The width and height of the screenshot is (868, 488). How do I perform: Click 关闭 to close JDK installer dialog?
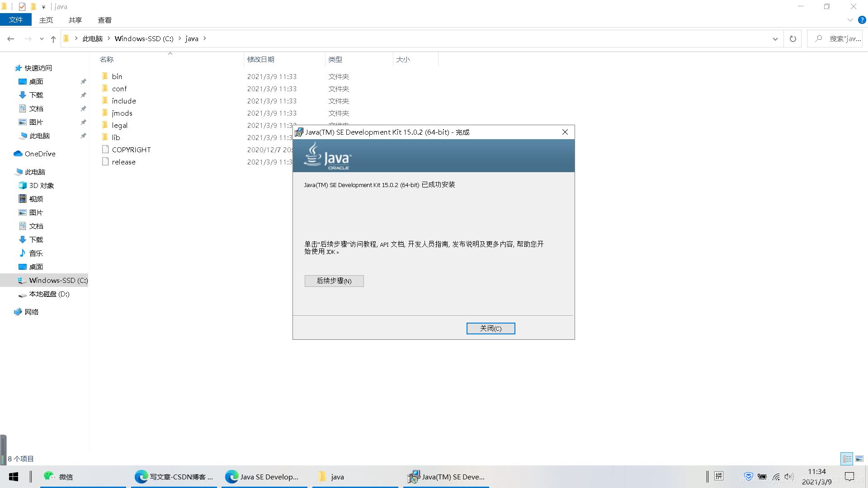[490, 328]
